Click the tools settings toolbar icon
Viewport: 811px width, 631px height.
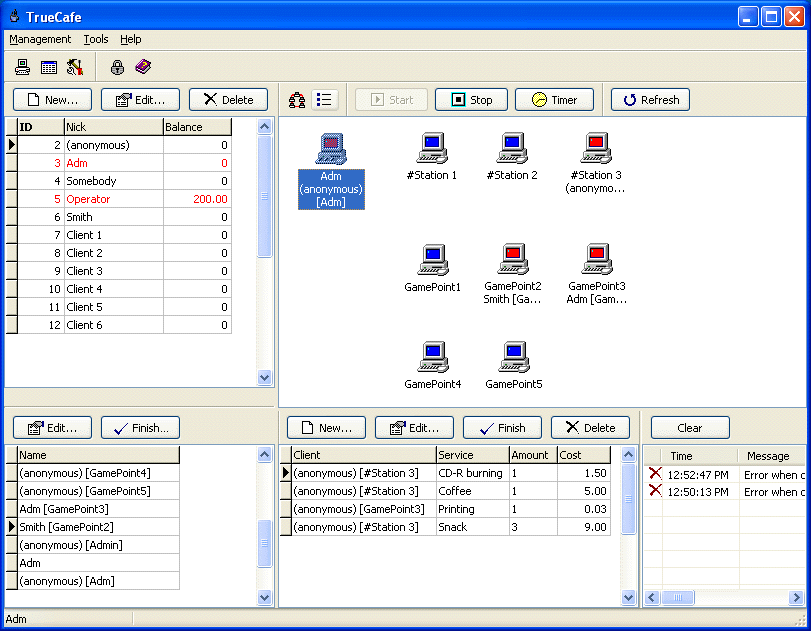click(75, 67)
